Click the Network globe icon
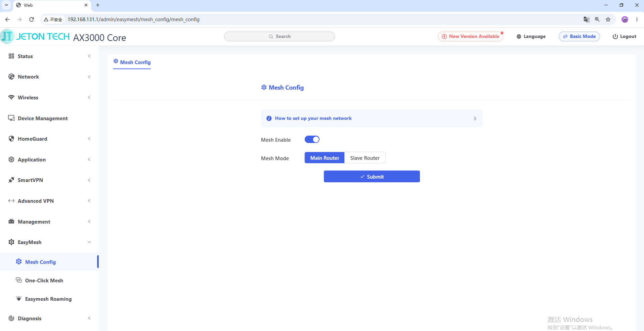Screen dimensions: 644x331 [x=11, y=77]
